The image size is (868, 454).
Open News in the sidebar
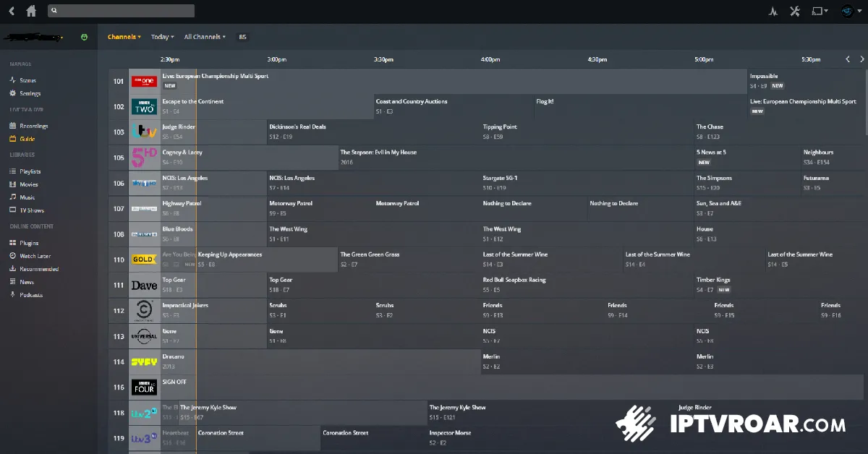[26, 282]
